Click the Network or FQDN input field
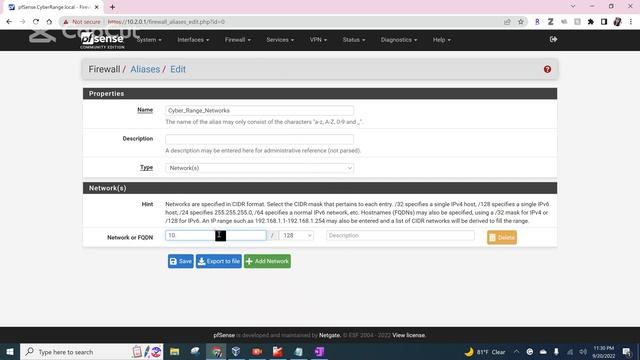Image resolution: width=640 pixels, height=360 pixels. (x=216, y=236)
